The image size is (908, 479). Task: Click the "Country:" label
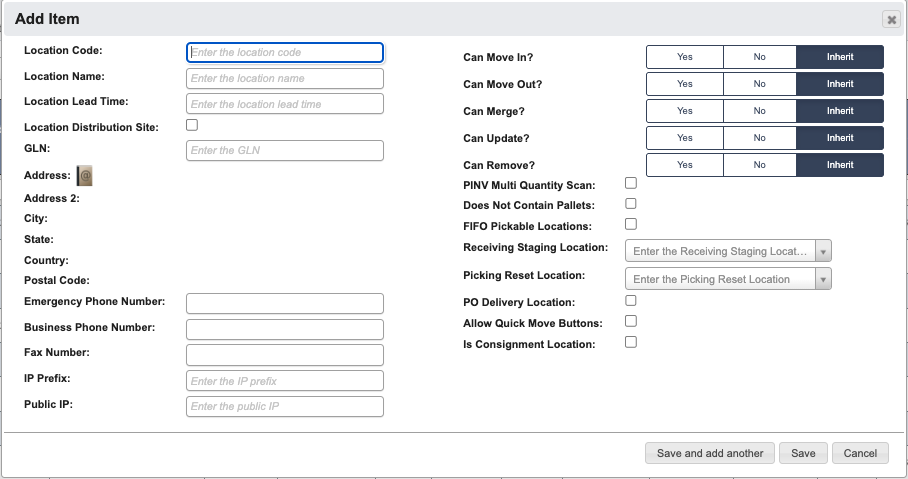click(x=46, y=261)
